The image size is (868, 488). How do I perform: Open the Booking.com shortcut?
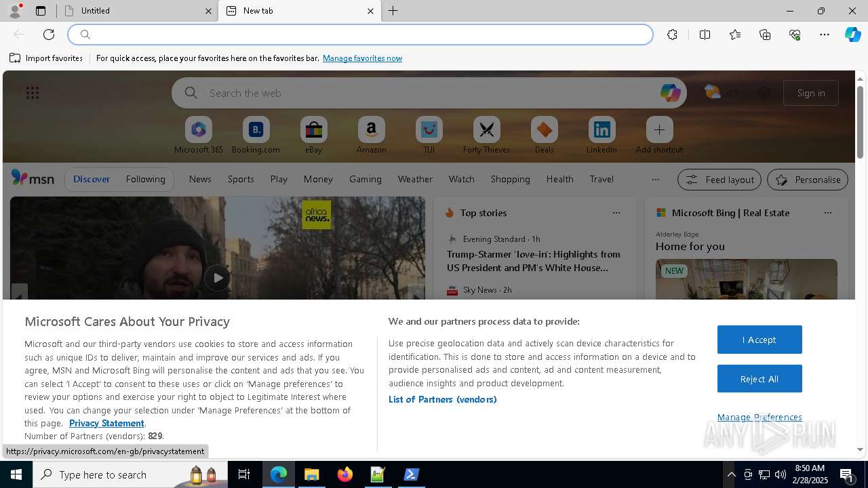click(x=256, y=136)
